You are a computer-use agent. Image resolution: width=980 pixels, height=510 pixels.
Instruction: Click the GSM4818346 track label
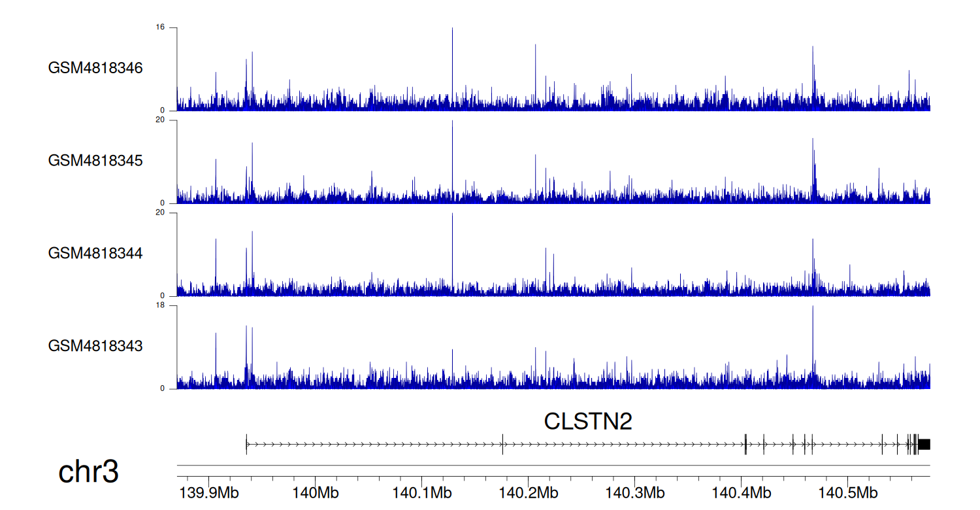[x=95, y=68]
